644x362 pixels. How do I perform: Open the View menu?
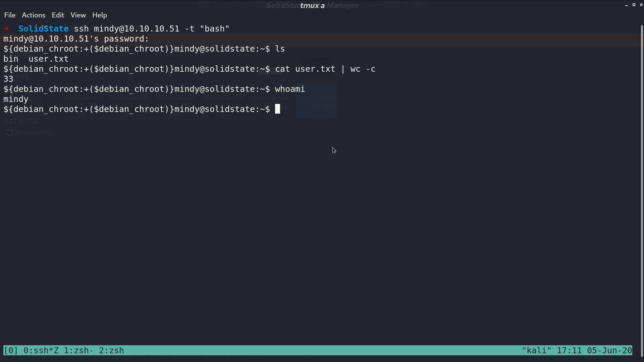tap(78, 15)
